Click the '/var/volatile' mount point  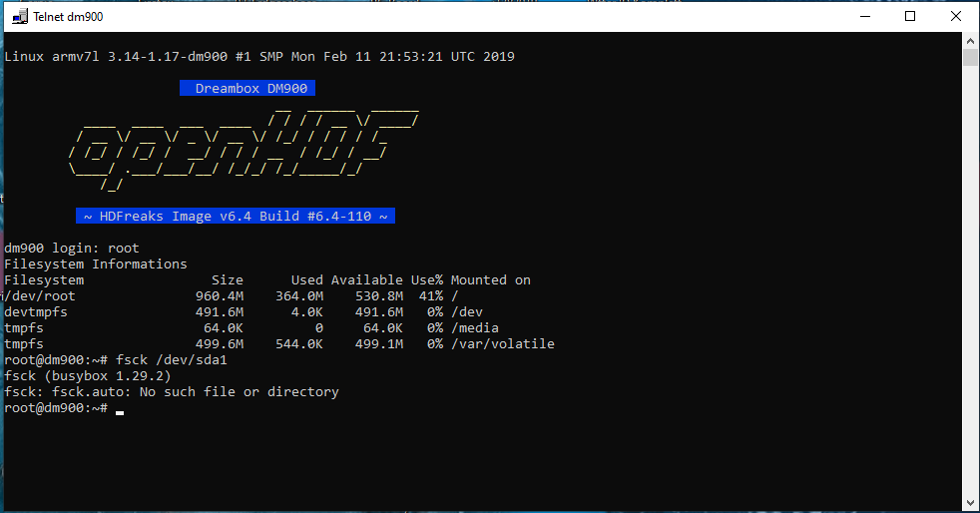click(x=503, y=344)
